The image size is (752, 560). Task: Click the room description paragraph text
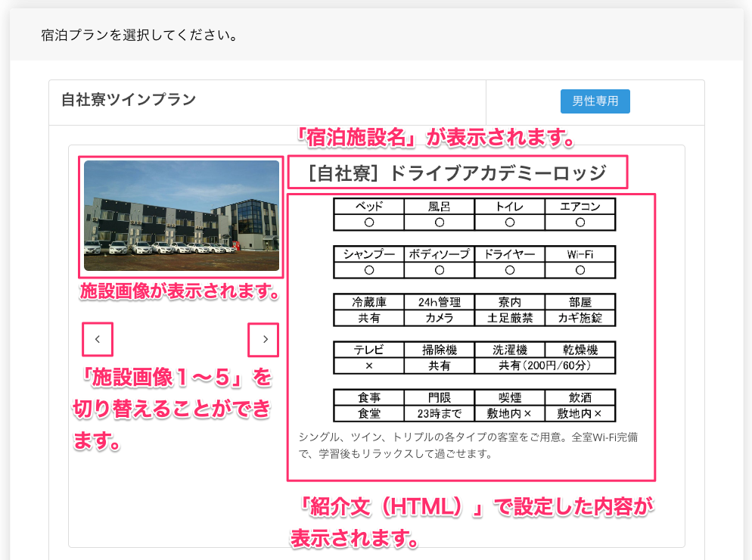click(x=469, y=446)
